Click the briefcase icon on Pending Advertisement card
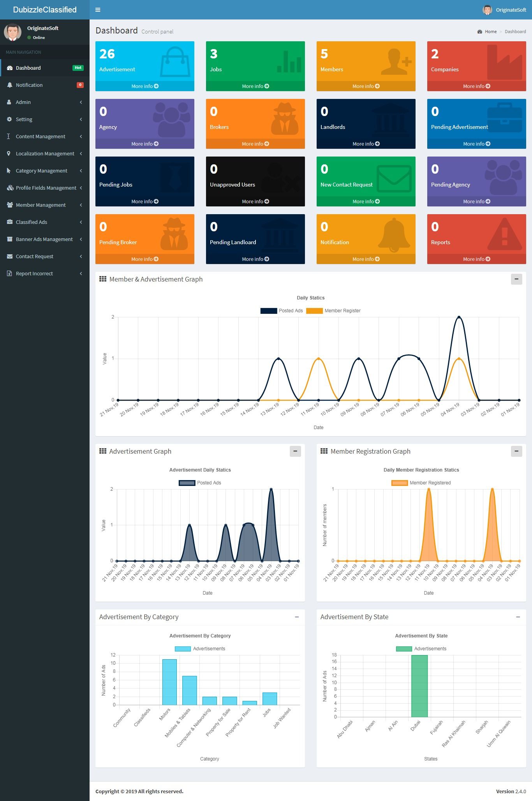 tap(505, 118)
